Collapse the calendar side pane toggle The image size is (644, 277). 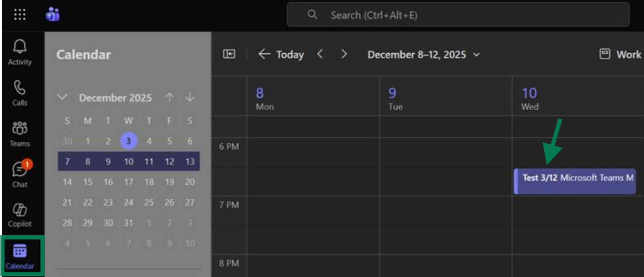tap(229, 54)
